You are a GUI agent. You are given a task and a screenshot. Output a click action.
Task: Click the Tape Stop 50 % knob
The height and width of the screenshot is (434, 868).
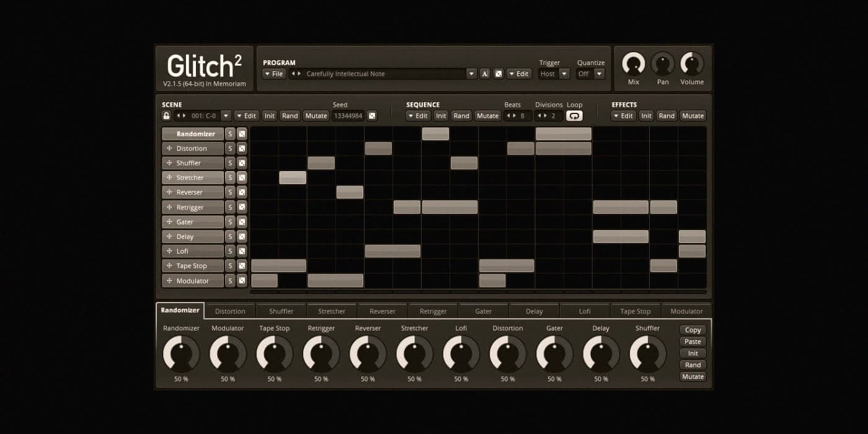(x=275, y=354)
